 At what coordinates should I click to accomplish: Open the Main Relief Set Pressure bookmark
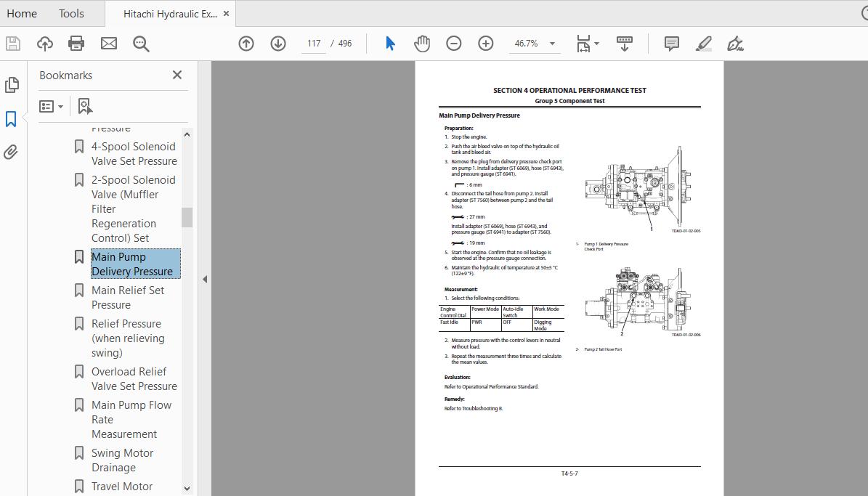128,297
